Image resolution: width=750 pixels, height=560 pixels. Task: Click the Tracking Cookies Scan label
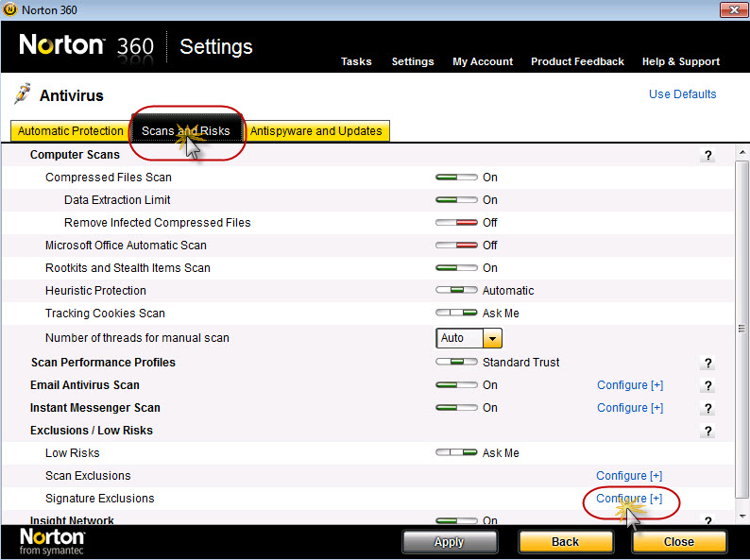pyautogui.click(x=105, y=314)
